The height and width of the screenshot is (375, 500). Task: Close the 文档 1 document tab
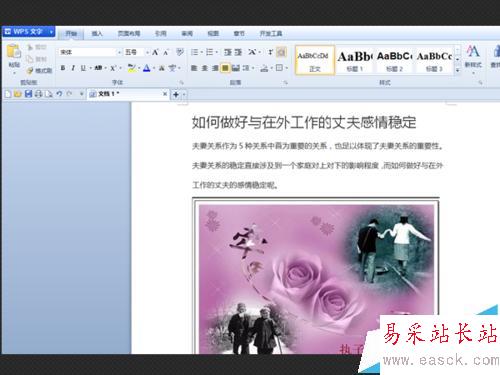[x=165, y=94]
